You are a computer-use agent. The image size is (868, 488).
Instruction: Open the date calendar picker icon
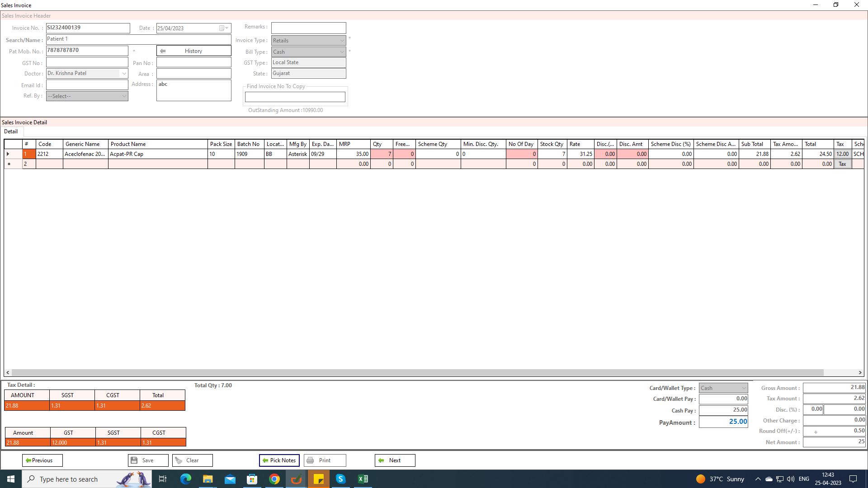222,28
